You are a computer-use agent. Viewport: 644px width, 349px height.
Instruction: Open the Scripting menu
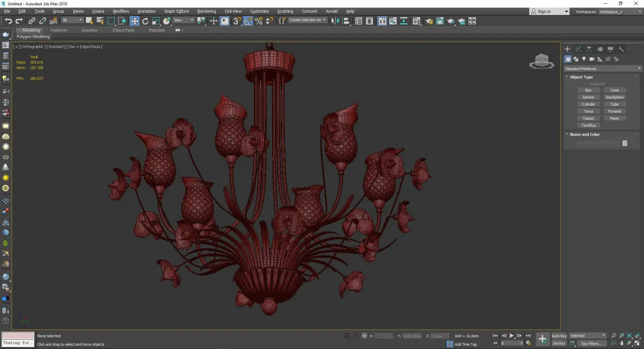tap(285, 11)
